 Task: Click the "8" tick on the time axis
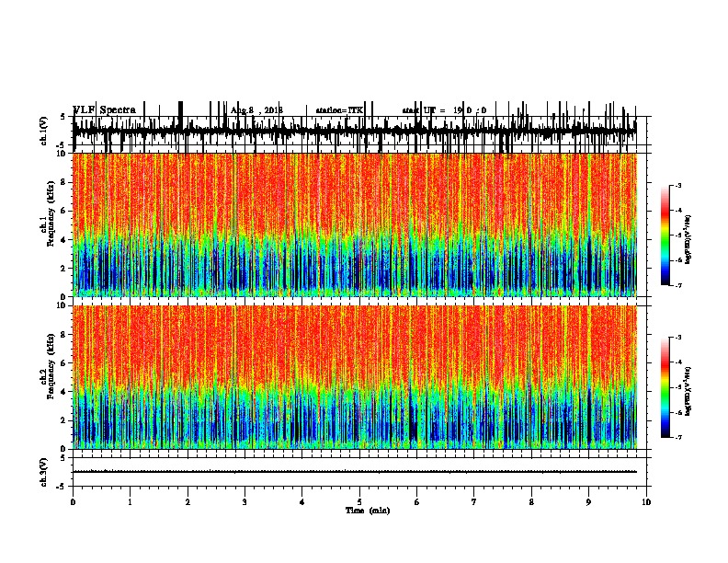pos(531,502)
